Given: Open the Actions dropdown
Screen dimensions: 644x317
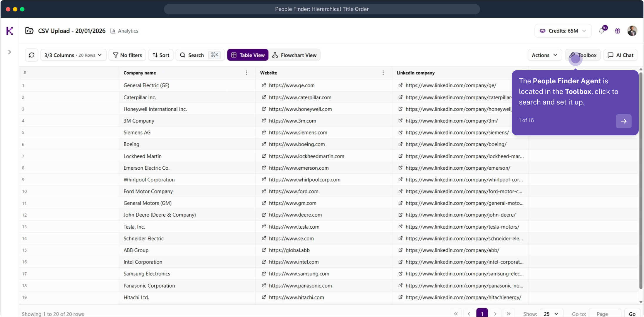Looking at the screenshot, I should point(545,55).
